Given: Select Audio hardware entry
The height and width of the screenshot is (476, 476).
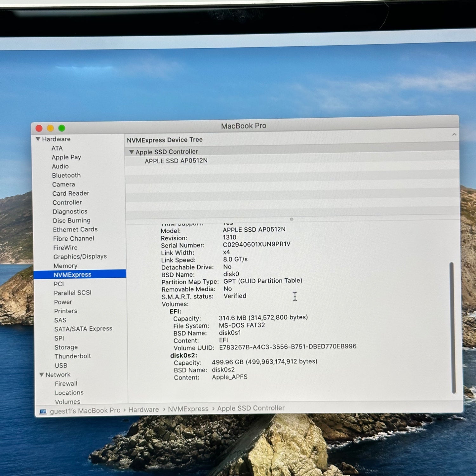Looking at the screenshot, I should tap(60, 166).
